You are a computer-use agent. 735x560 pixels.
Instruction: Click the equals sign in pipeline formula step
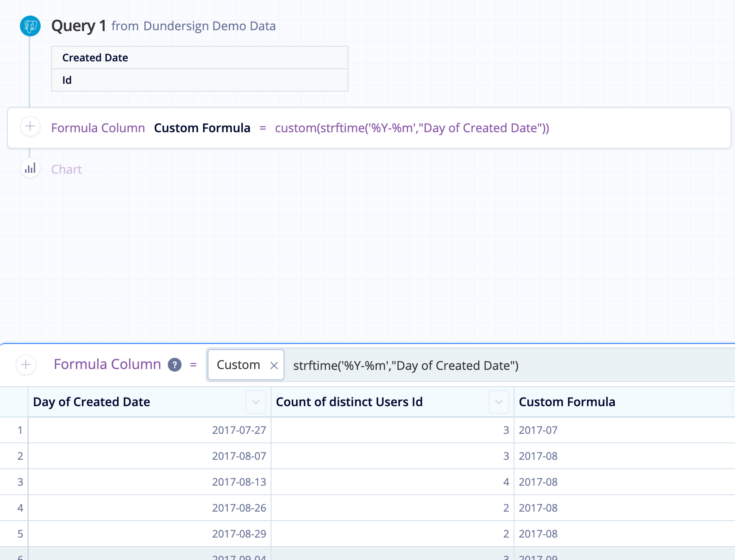263,128
